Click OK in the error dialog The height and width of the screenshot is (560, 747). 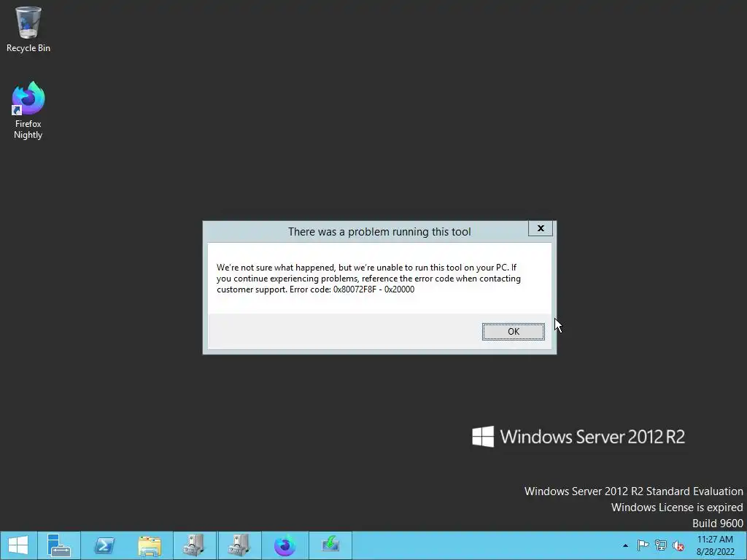click(513, 332)
